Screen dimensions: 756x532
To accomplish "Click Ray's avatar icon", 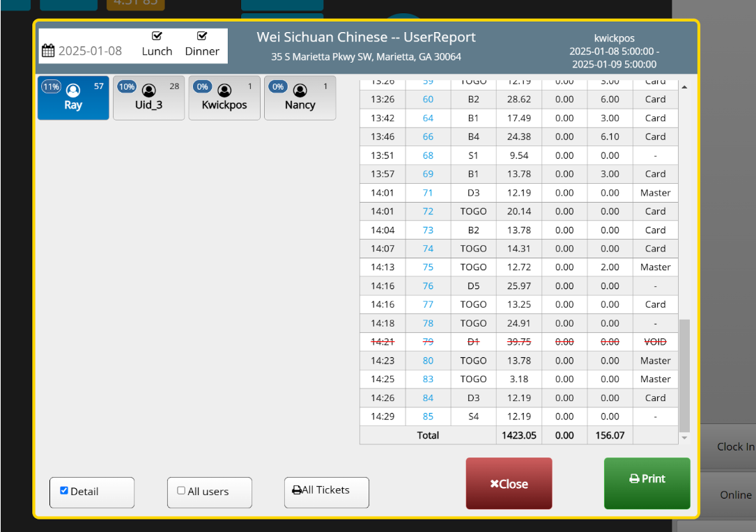I will (x=73, y=90).
